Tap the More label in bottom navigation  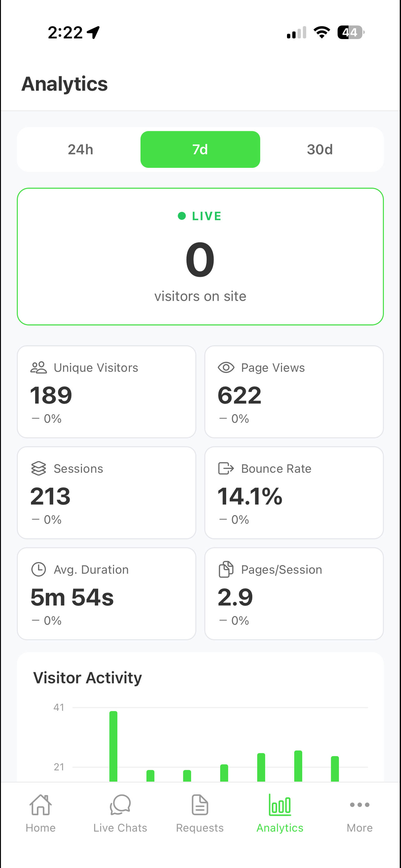tap(359, 828)
